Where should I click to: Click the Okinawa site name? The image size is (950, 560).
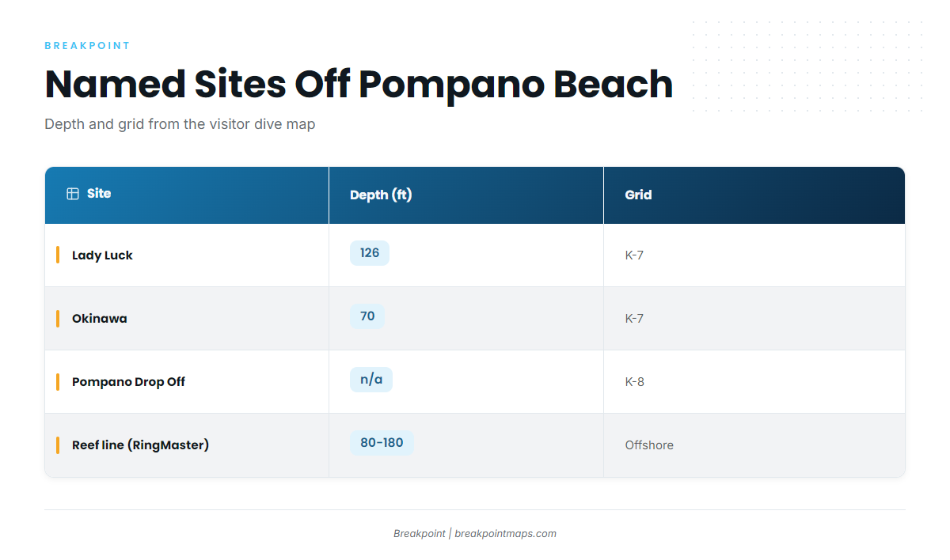100,319
